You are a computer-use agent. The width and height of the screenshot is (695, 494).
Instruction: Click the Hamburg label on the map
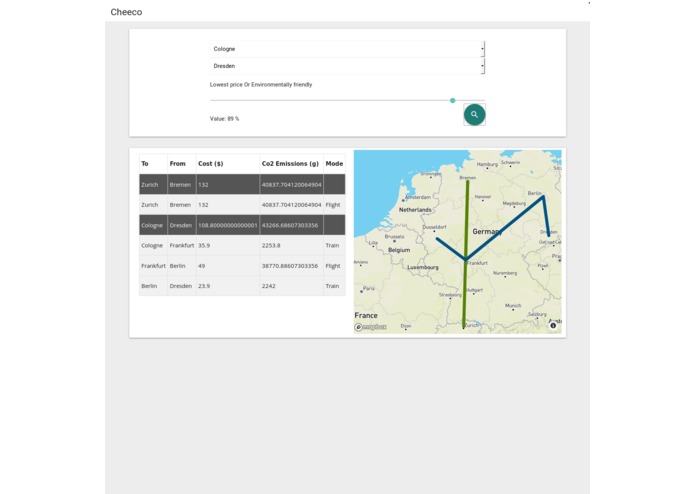(x=487, y=164)
